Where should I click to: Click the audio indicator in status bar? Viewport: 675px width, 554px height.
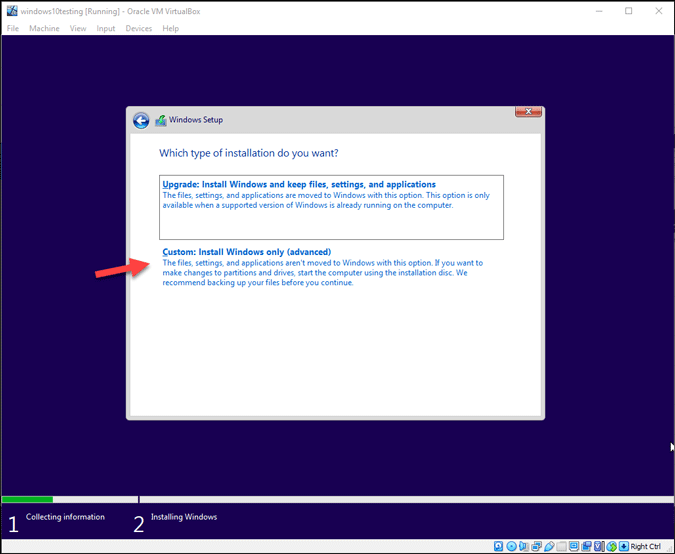523,546
